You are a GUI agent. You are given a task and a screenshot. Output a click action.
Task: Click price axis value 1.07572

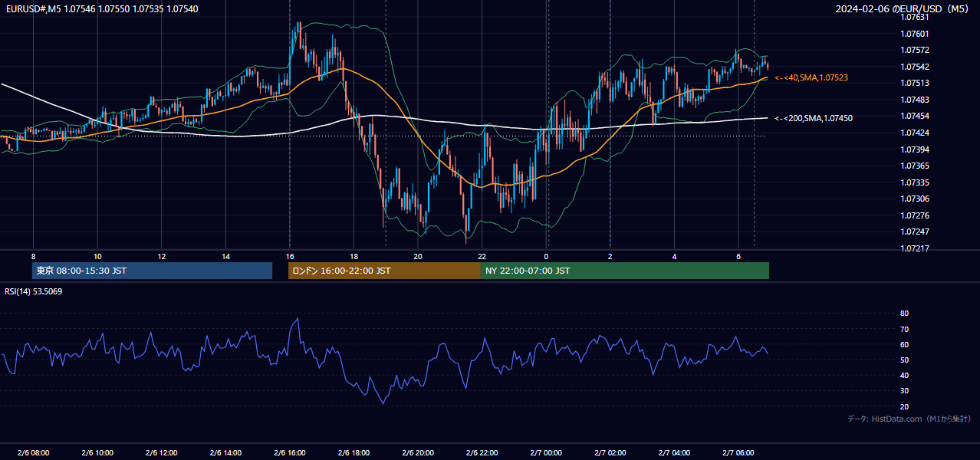click(915, 50)
